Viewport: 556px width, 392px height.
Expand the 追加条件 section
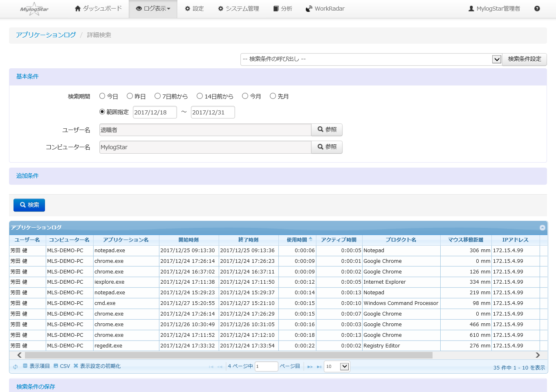[27, 176]
